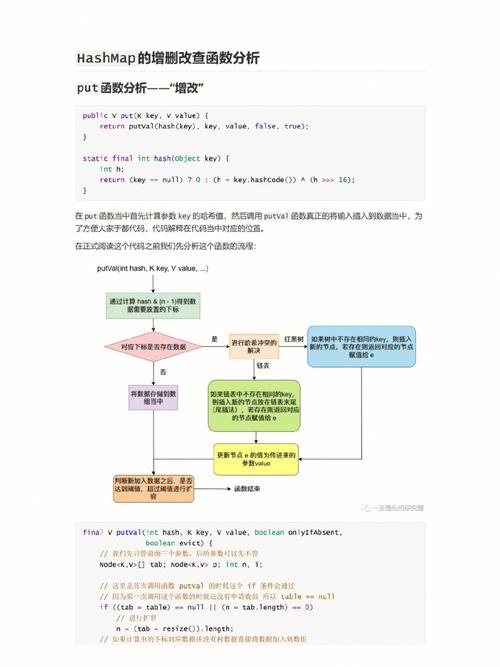Select the green box '通过计算 hash & (n - 1)得到数据需要放置的下标'
This screenshot has height=667, width=500.
153,305
